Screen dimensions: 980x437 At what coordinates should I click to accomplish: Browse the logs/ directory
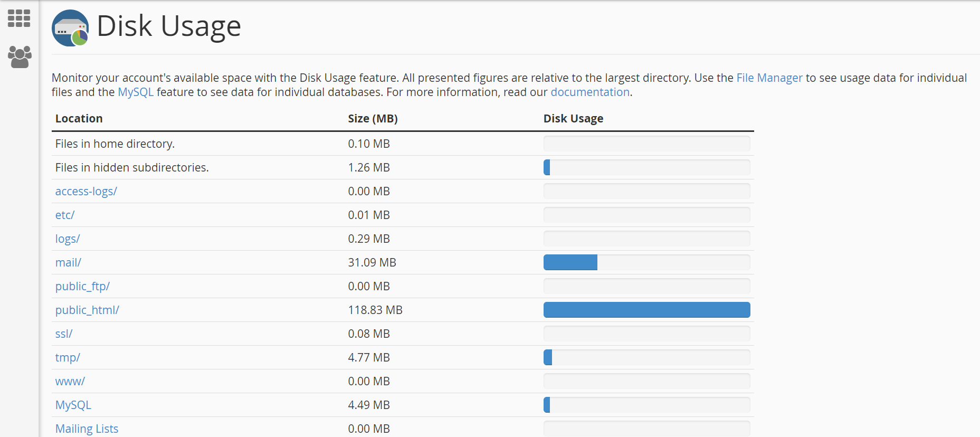68,239
